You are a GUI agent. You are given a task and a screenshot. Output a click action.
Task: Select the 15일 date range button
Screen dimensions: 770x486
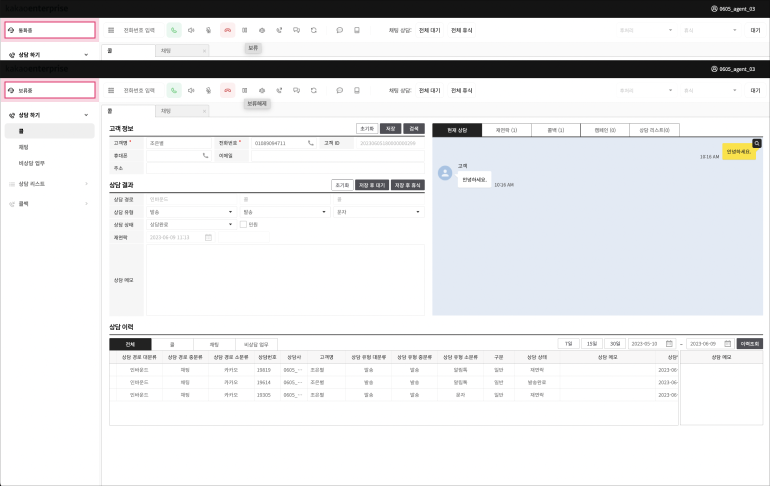(x=593, y=343)
